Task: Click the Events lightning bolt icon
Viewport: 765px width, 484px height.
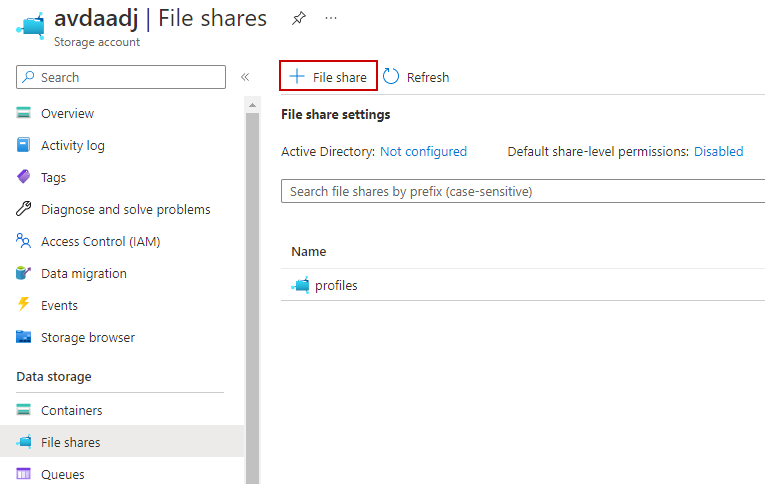Action: [x=24, y=306]
